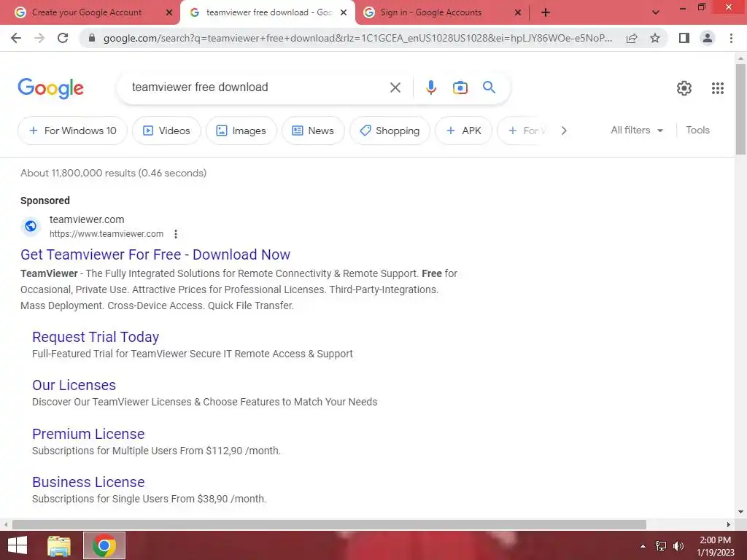Click the horizontal scrollbar thumb
Viewport: 747px width, 560px height.
[329, 524]
